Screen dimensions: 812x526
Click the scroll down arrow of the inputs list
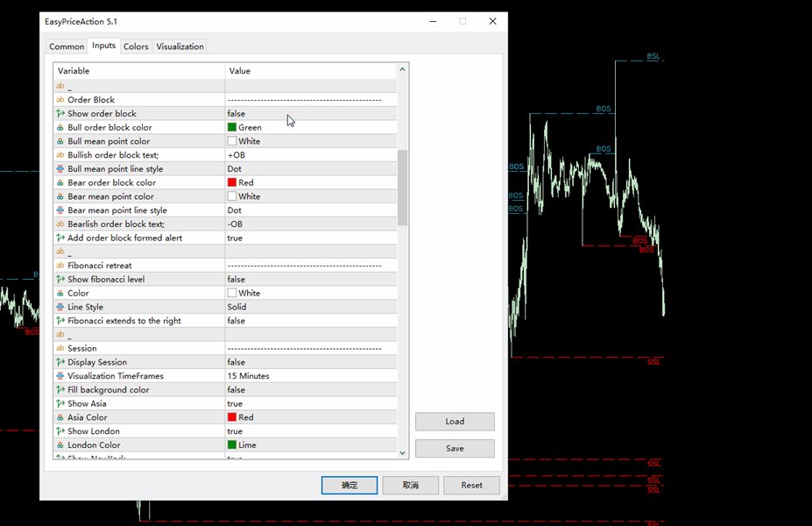403,452
